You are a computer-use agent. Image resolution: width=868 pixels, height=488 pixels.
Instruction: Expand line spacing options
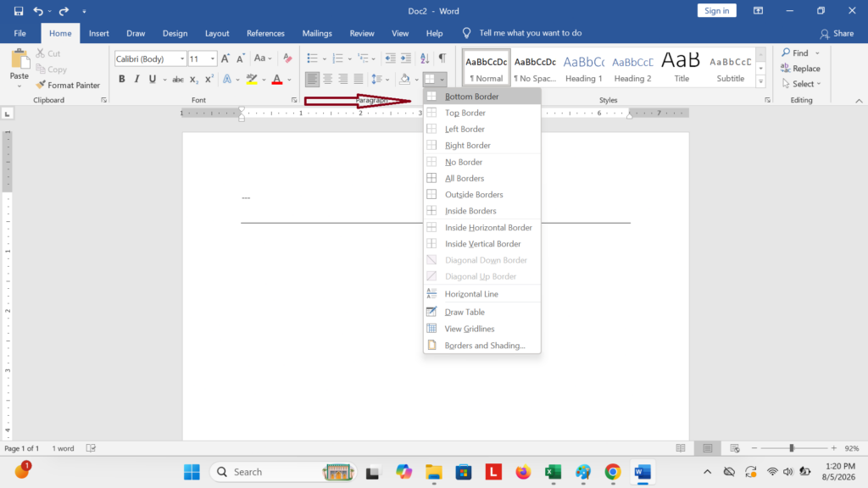(x=380, y=79)
